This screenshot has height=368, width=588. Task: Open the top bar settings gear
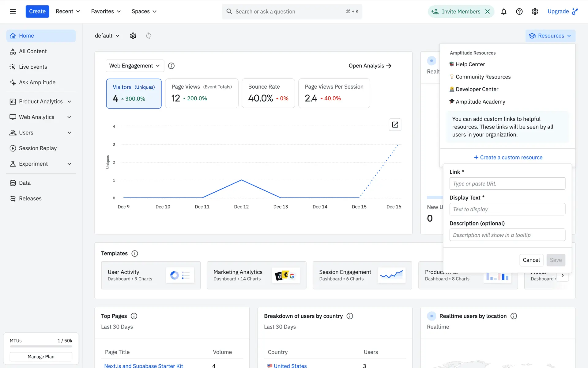coord(535,11)
